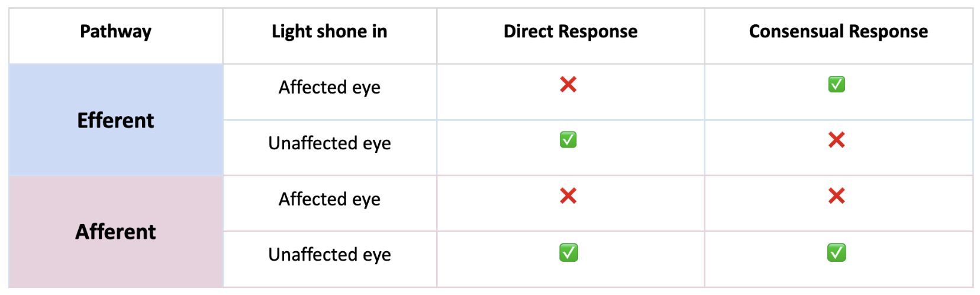Click the green check for efferent unaffected-eye direct response
The height and width of the screenshot is (295, 980).
coord(568,140)
